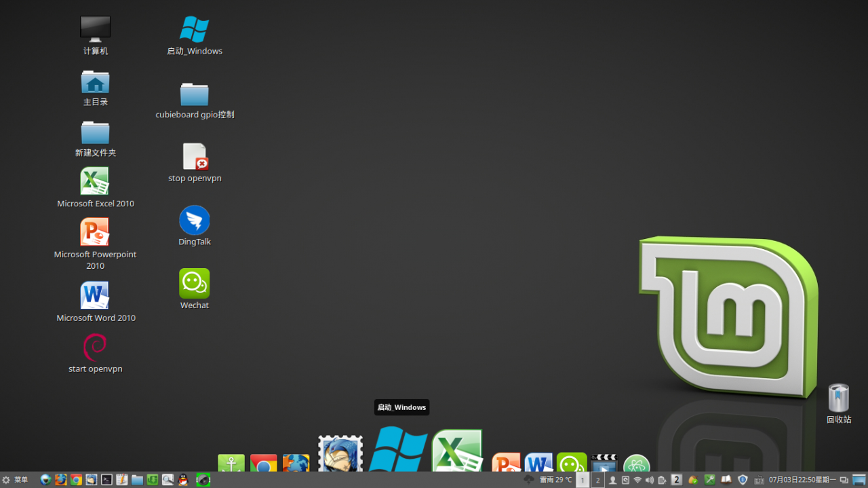Launch Chrome from the dock
The height and width of the screenshot is (488, 868).
pos(264,463)
